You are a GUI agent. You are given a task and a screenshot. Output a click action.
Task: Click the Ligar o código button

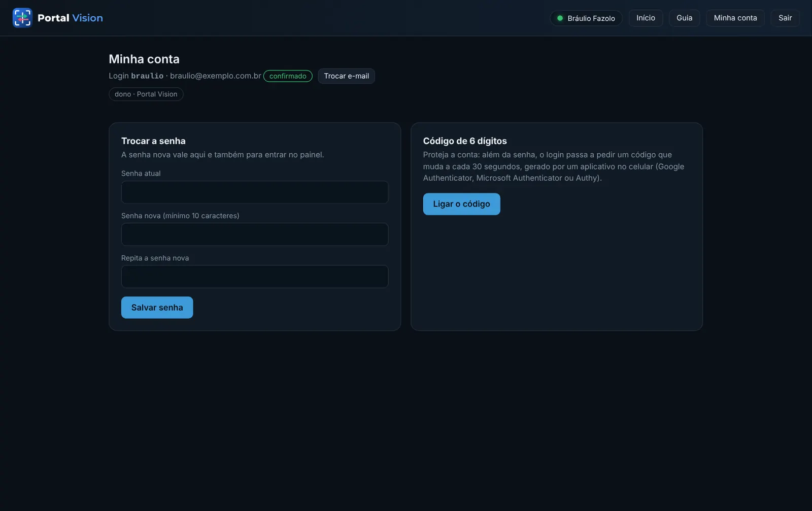(x=461, y=204)
